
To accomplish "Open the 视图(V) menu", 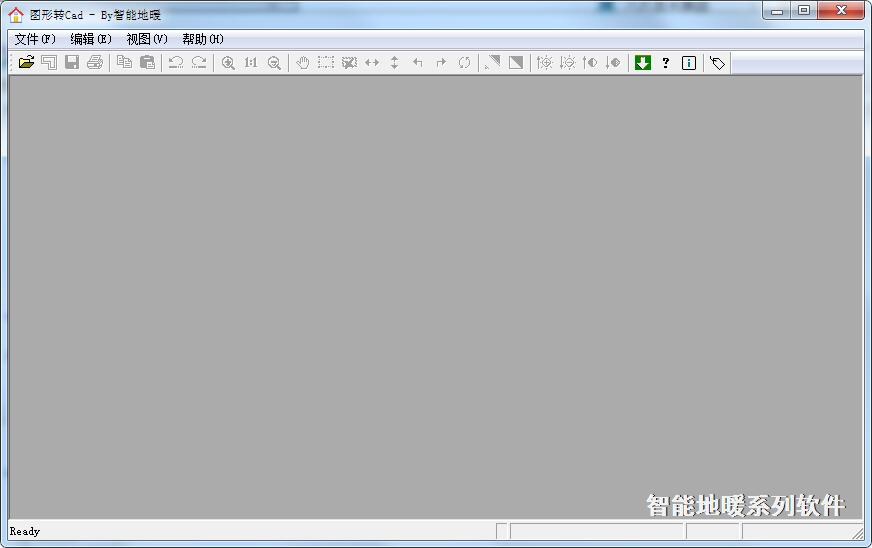I will (x=147, y=39).
